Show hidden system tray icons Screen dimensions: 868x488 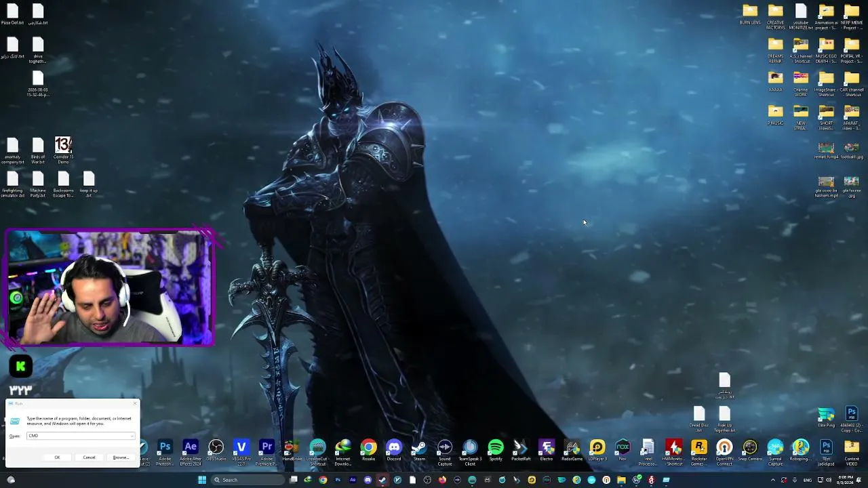tap(773, 480)
